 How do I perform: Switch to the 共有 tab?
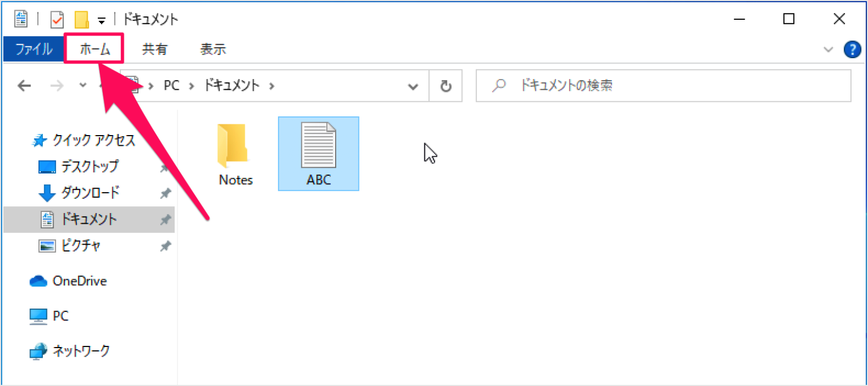(154, 50)
